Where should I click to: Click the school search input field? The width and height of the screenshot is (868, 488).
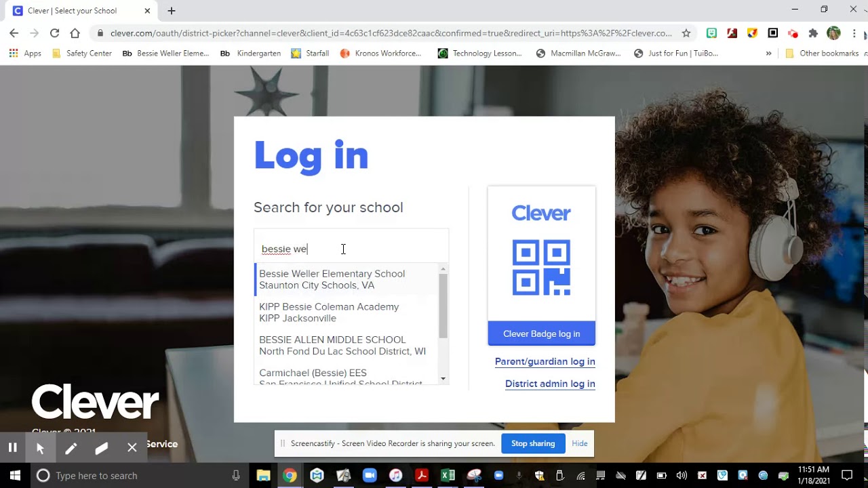pyautogui.click(x=351, y=249)
